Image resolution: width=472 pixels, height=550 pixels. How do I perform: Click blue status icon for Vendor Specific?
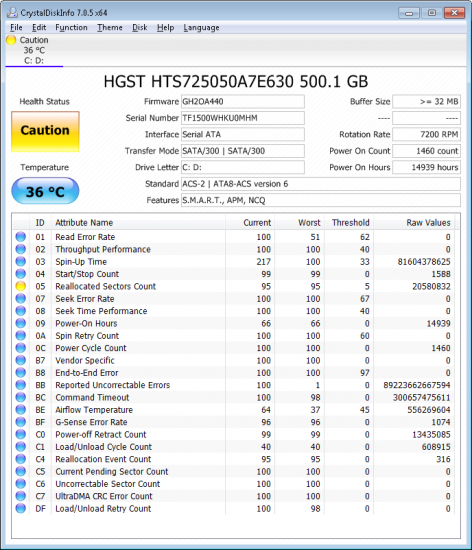21,360
